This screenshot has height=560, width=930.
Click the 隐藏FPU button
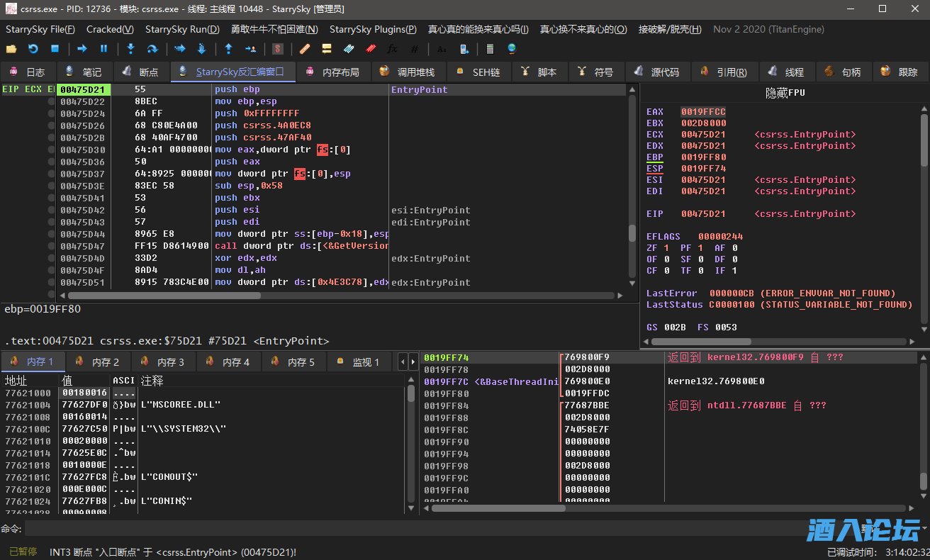pyautogui.click(x=785, y=93)
